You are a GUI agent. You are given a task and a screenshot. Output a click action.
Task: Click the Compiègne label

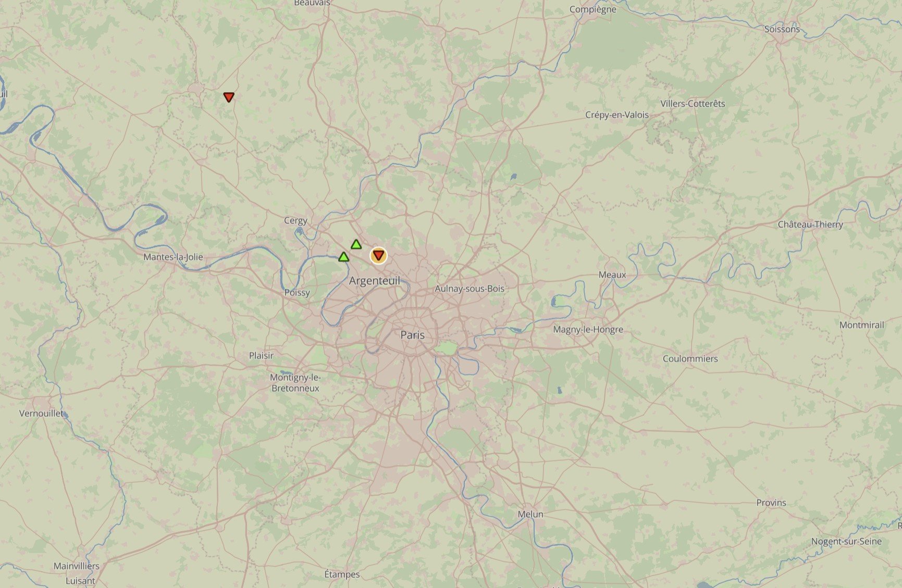pyautogui.click(x=593, y=9)
